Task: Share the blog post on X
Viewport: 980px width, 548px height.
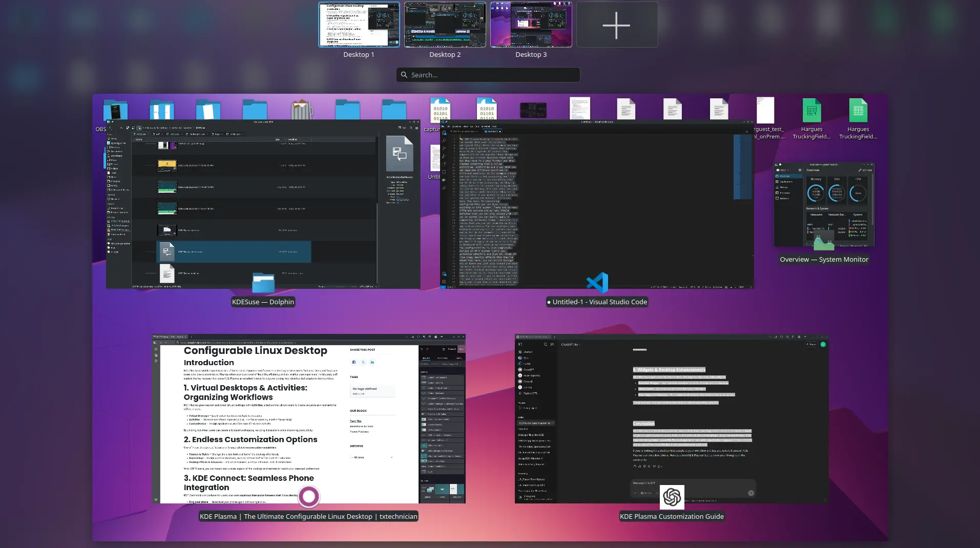Action: [x=363, y=362]
